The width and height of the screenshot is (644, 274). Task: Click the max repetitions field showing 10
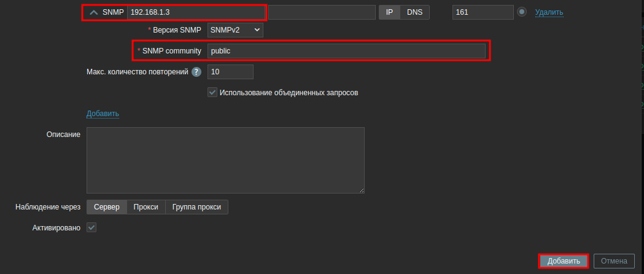[230, 72]
